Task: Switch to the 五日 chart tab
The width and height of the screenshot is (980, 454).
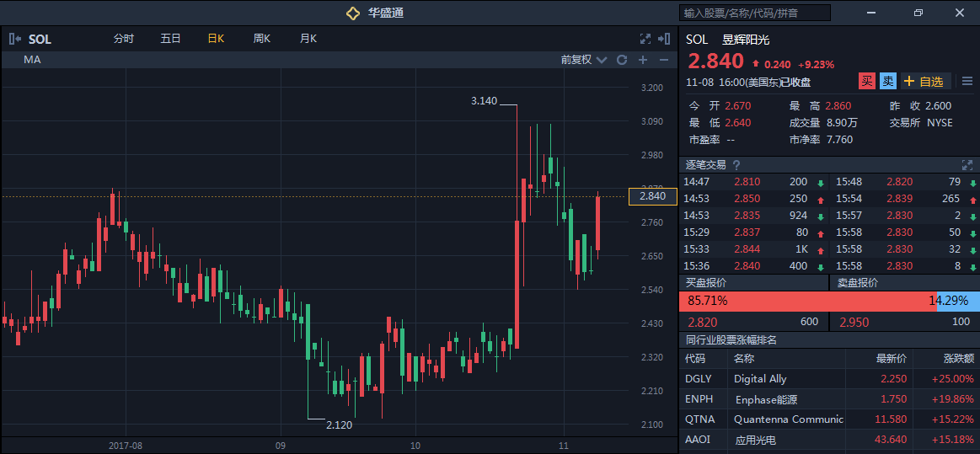Action: click(170, 39)
